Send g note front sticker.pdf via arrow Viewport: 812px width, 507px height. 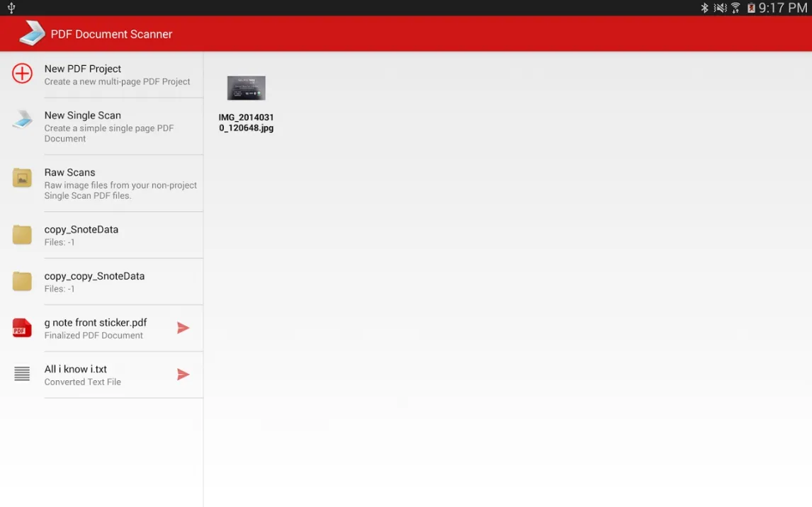[183, 328]
